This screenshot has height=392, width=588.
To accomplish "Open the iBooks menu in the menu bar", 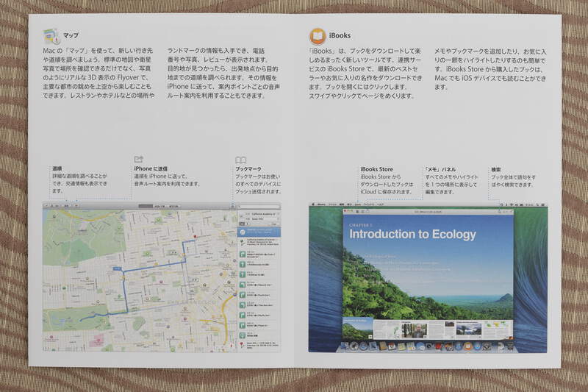I will pyautogui.click(x=321, y=202).
